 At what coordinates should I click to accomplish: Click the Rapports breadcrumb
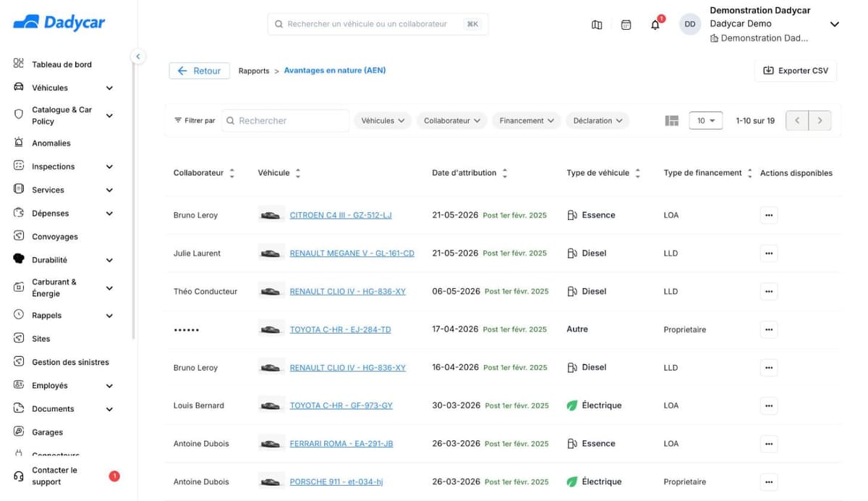254,71
